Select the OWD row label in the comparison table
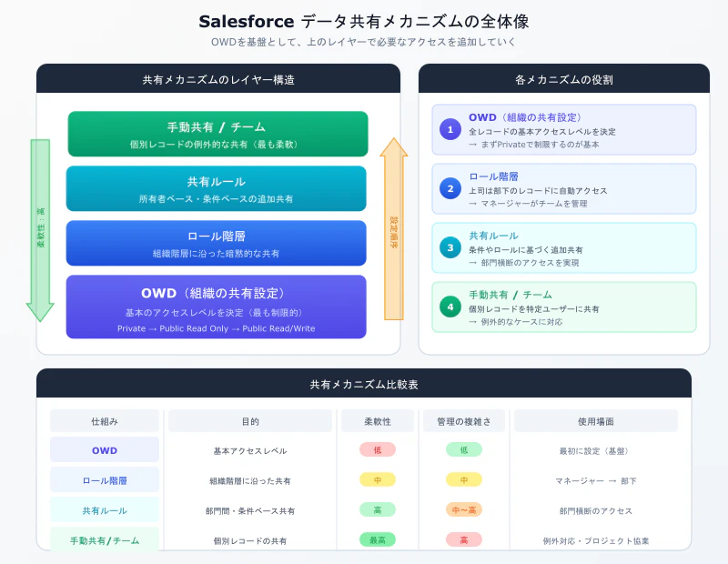 (105, 450)
